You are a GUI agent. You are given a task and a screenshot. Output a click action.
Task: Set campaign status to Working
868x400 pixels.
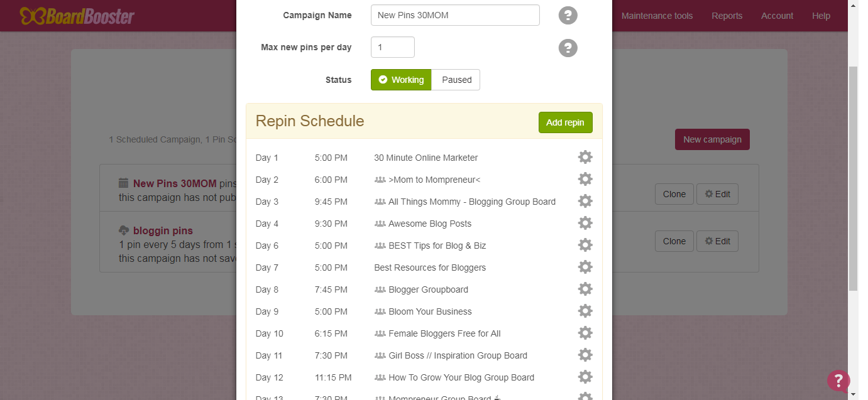(x=401, y=80)
